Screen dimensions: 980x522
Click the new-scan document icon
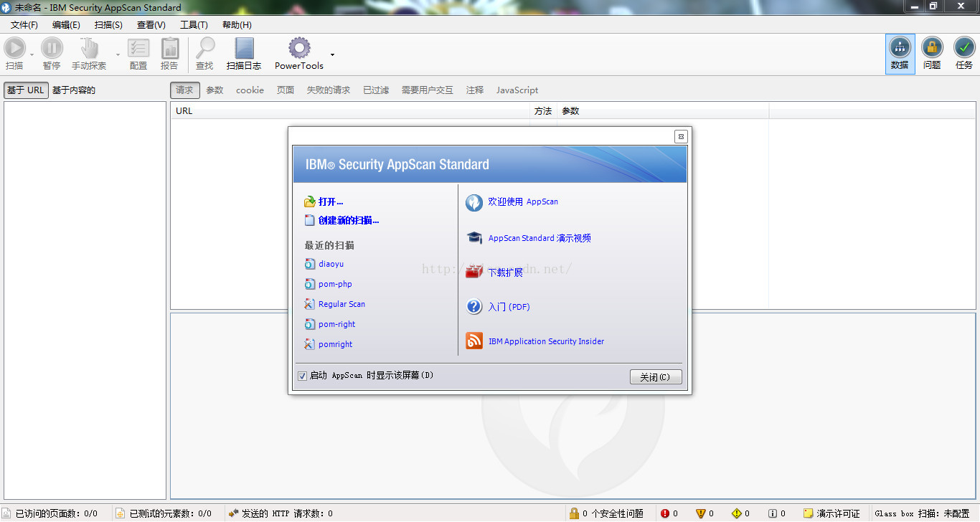tap(310, 221)
